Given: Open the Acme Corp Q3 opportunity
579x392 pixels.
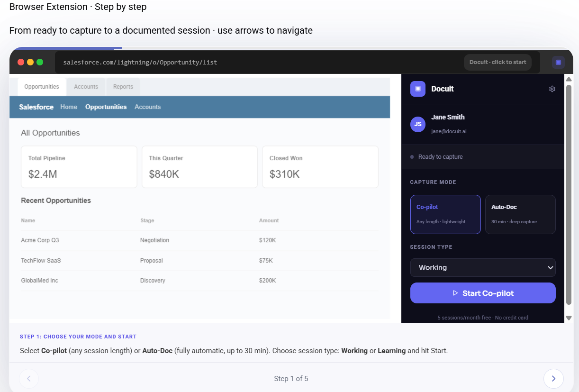Looking at the screenshot, I should [40, 240].
